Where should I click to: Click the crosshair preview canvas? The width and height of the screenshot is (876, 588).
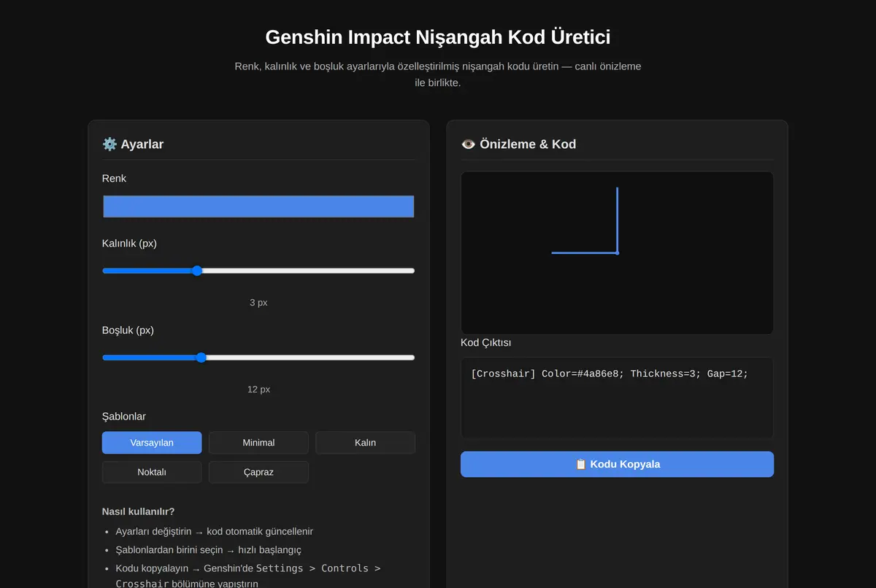pos(617,253)
